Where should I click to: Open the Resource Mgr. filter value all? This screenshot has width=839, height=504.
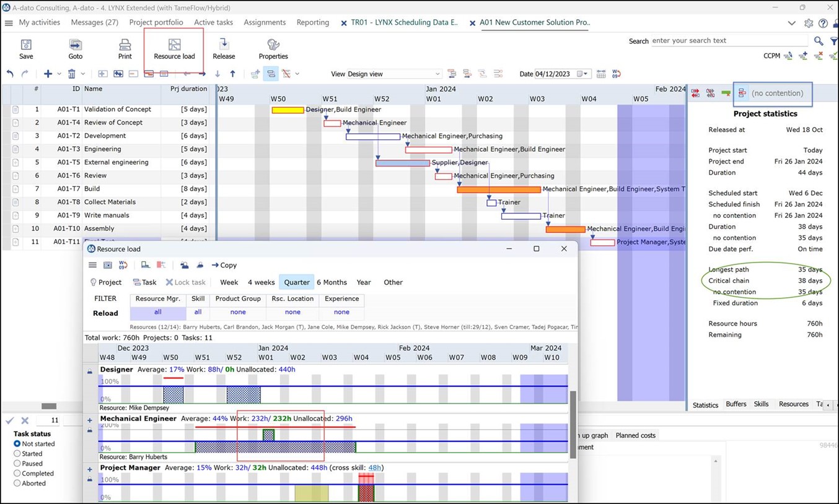pyautogui.click(x=158, y=312)
